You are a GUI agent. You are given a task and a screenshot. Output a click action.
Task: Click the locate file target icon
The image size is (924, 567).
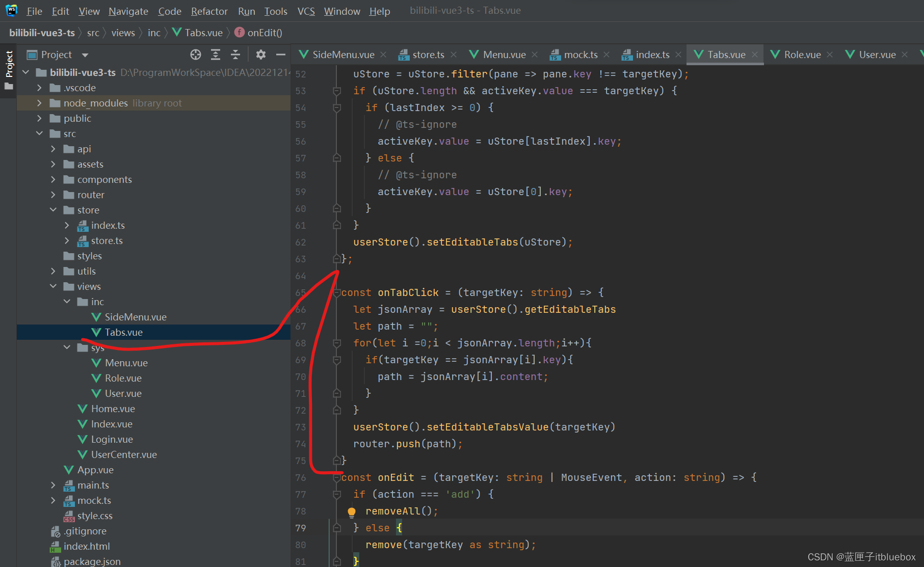point(196,55)
